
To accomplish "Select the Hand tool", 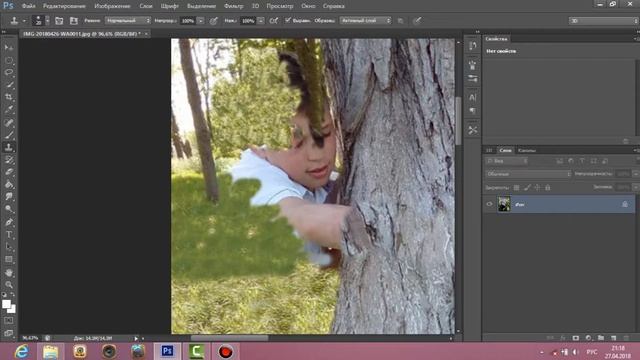I will [x=9, y=272].
